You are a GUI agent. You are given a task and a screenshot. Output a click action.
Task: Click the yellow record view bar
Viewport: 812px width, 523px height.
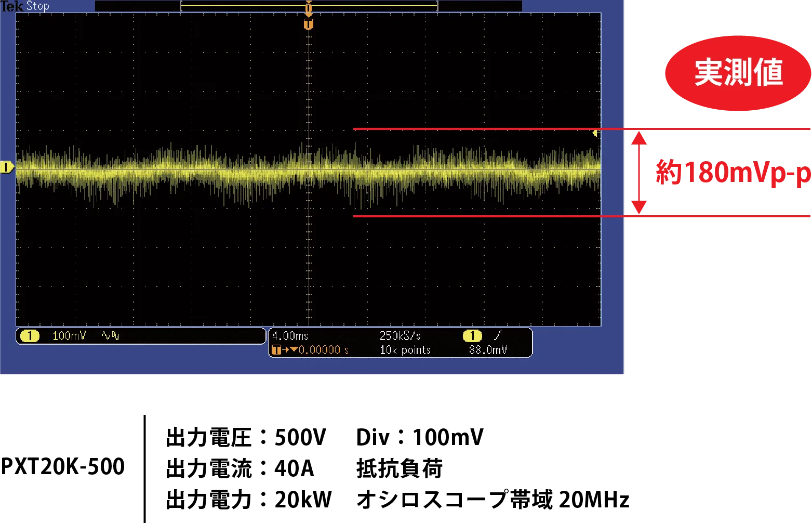tap(309, 6)
